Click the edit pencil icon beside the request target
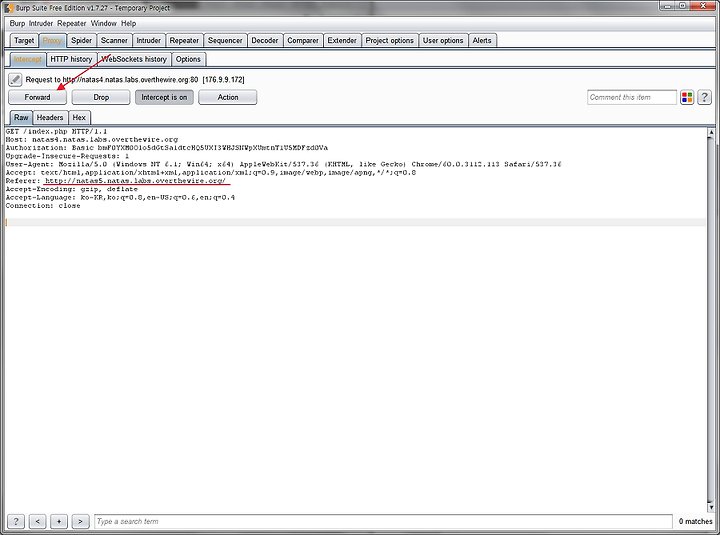Viewport: 720px width, 535px height. [x=15, y=79]
